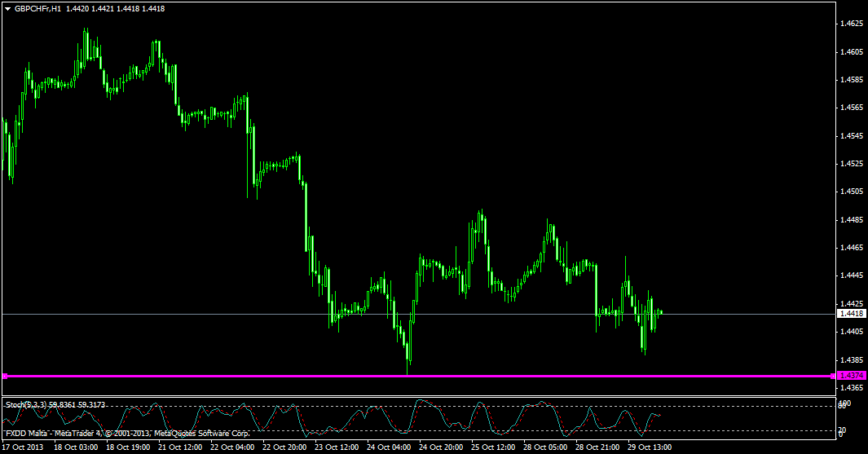Click the 21 Oct 12:00 time label

[178, 447]
